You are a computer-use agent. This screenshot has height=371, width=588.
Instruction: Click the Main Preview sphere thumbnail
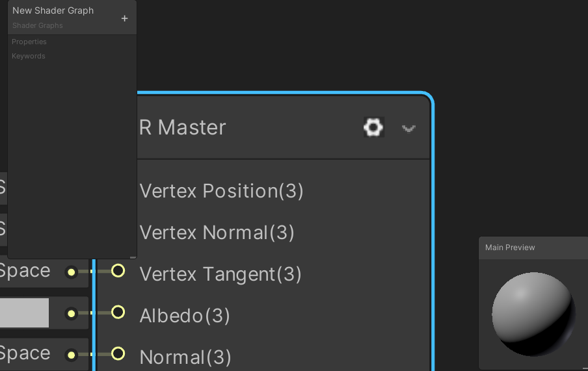(x=533, y=314)
